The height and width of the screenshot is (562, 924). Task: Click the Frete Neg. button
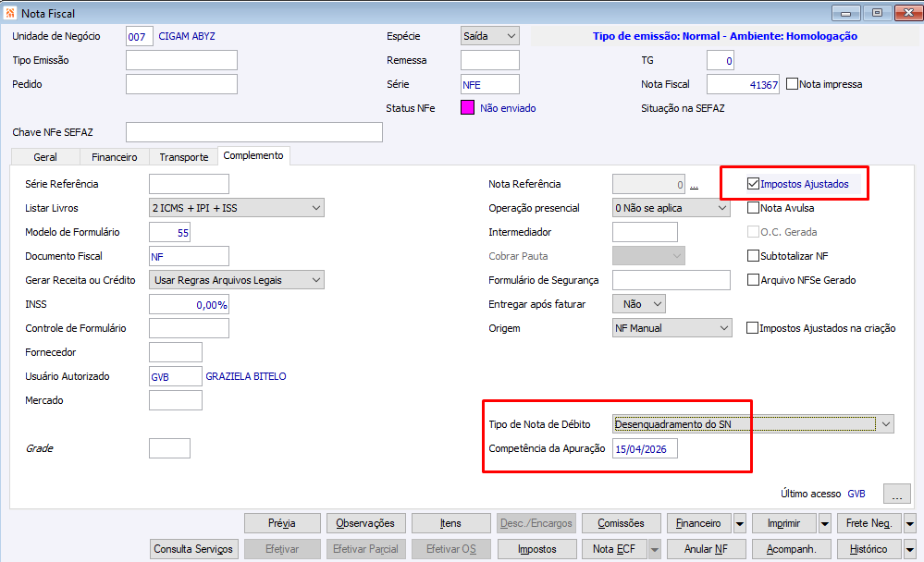pos(869,523)
